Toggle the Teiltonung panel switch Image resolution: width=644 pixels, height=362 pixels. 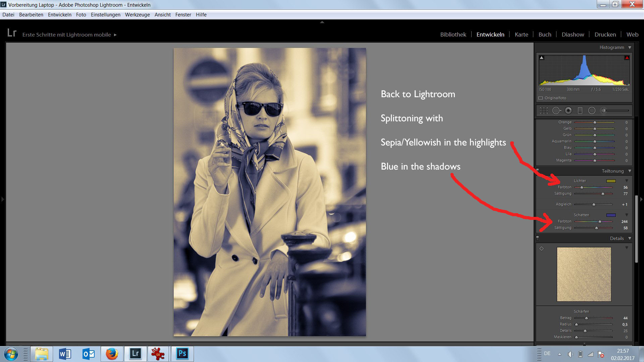537,170
